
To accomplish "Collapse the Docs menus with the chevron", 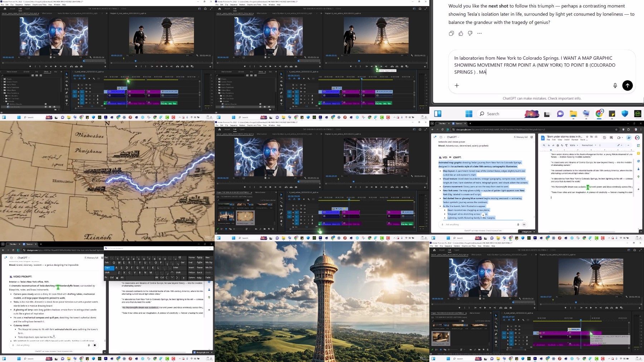I will point(628,145).
